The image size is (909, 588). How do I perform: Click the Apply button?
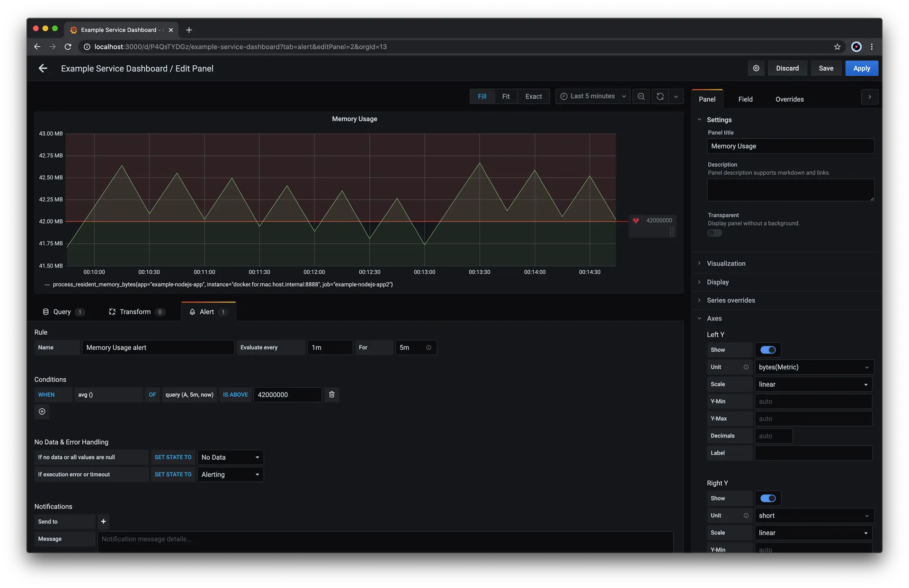[x=861, y=68]
